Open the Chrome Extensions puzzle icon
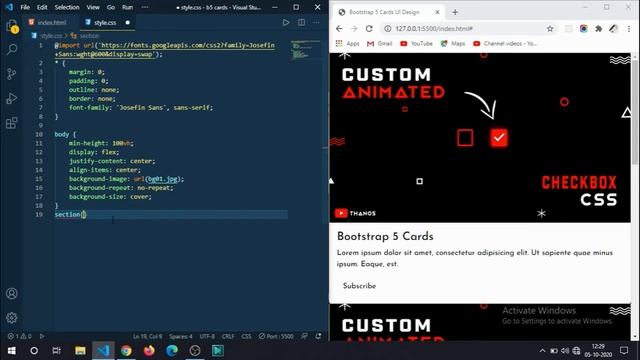This screenshot has height=360, width=640. click(x=598, y=29)
